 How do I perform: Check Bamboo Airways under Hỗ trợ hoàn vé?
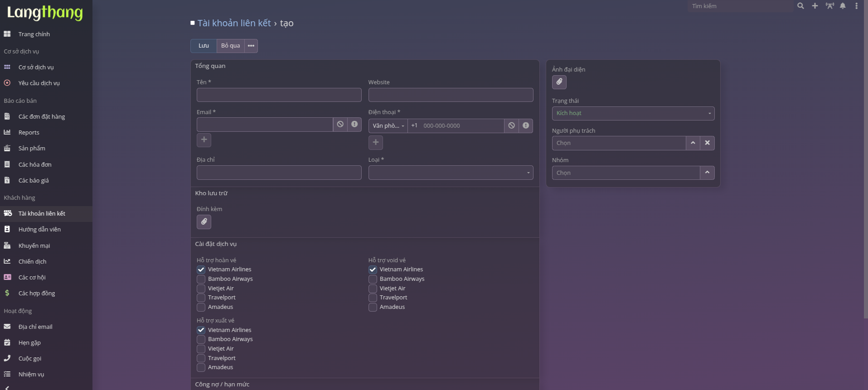[201, 279]
